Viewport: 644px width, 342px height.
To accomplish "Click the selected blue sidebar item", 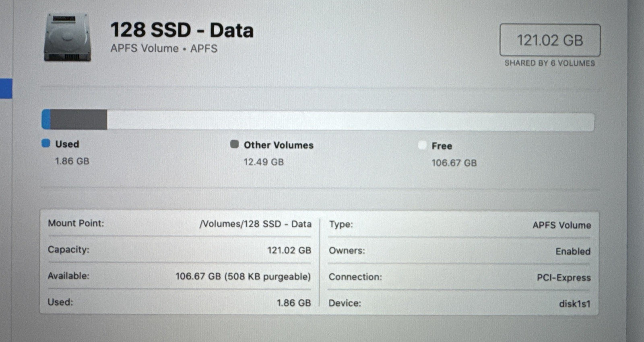I will point(6,89).
